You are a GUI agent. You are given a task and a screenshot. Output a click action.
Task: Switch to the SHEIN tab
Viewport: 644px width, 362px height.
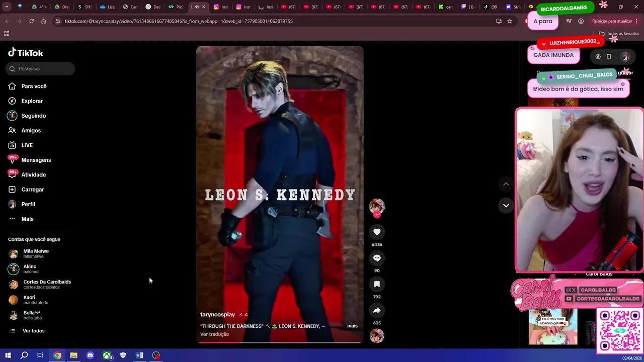pos(85,7)
